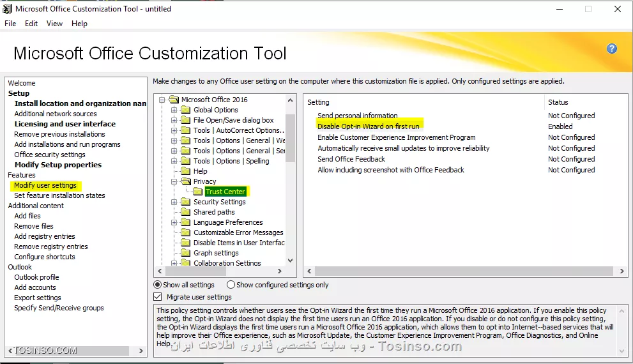Click the Privacy open folder icon
The image size is (633, 364).
[x=186, y=181]
